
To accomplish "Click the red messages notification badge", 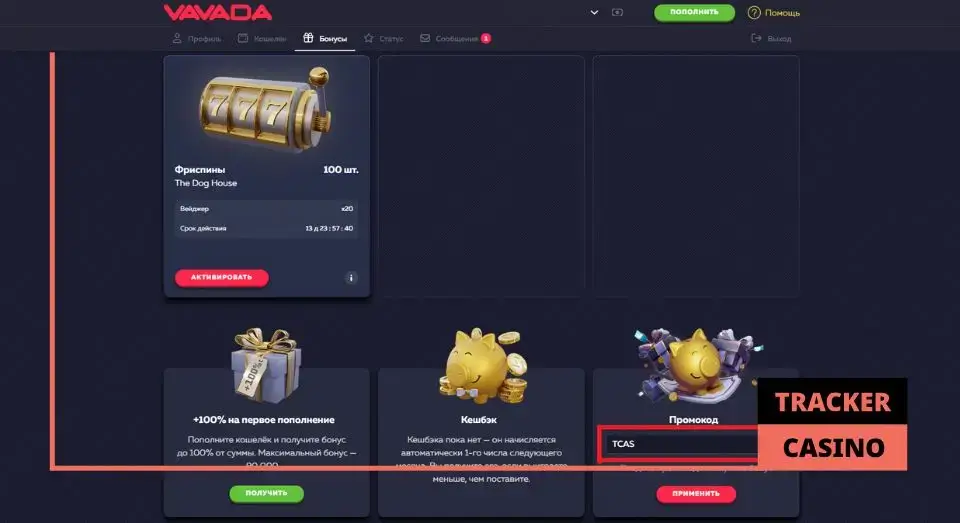I will pyautogui.click(x=486, y=39).
